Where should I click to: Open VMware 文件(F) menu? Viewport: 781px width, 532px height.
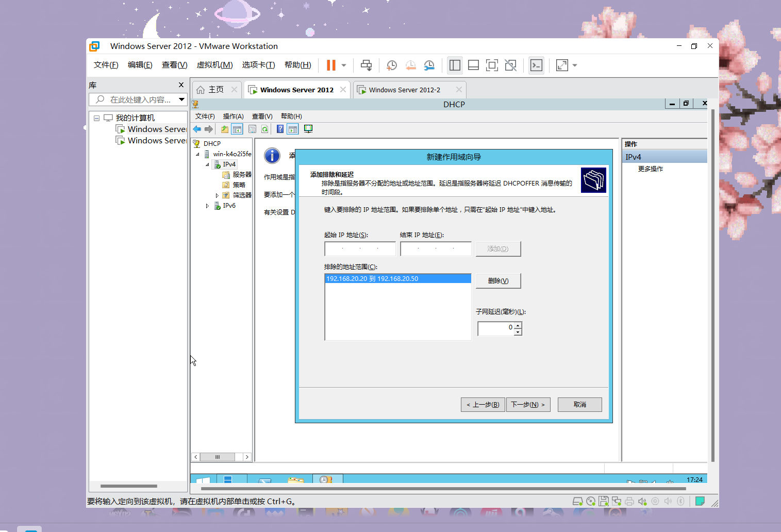pos(106,65)
